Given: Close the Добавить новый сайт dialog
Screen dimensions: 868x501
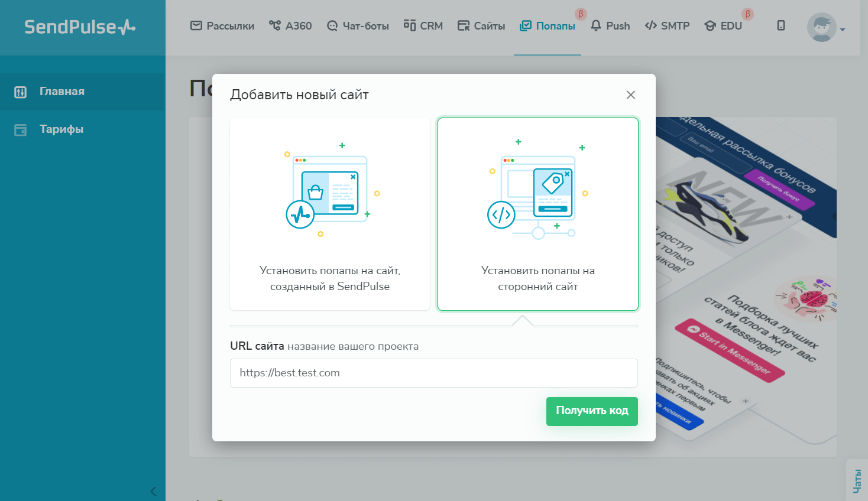Looking at the screenshot, I should 631,95.
